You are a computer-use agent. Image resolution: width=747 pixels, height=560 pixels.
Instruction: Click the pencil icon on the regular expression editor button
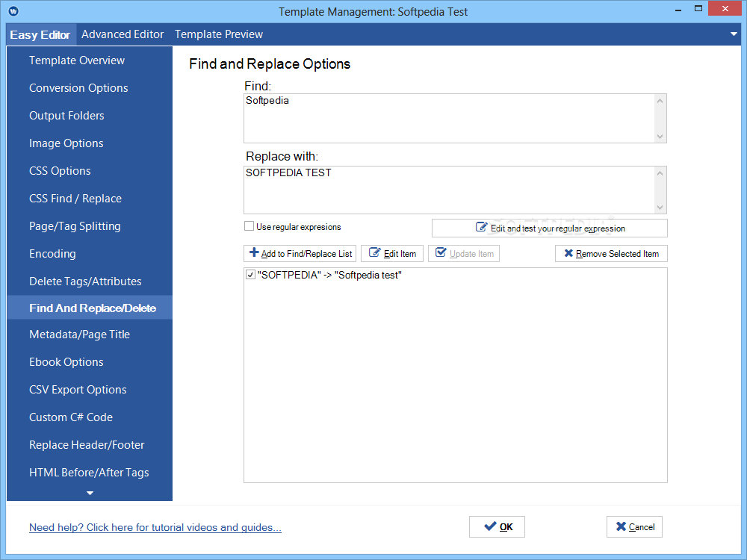pos(482,227)
